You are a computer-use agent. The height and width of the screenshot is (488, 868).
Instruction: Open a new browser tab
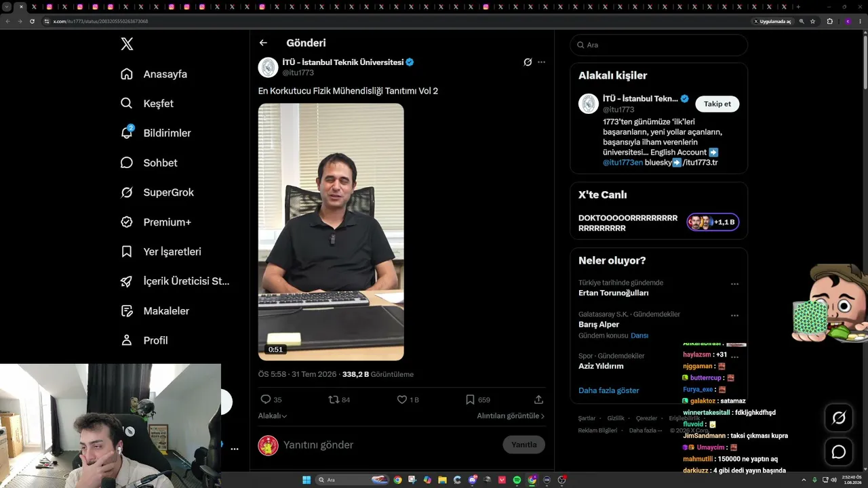click(798, 7)
